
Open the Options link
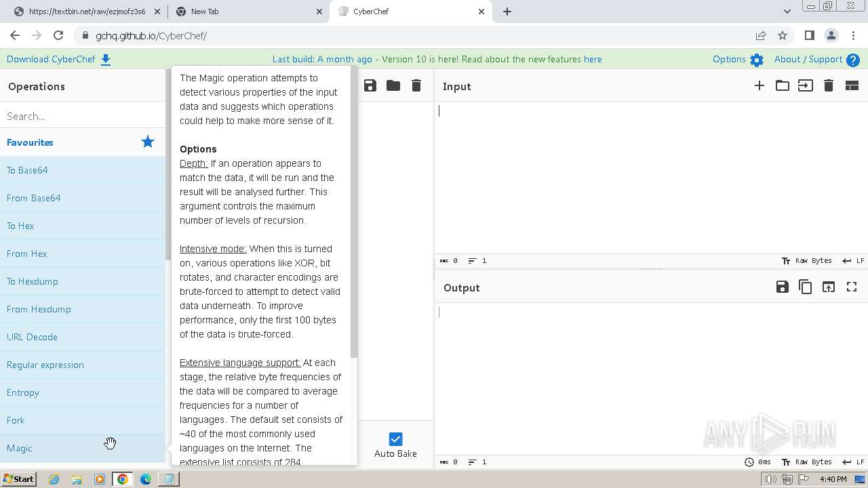pos(729,59)
